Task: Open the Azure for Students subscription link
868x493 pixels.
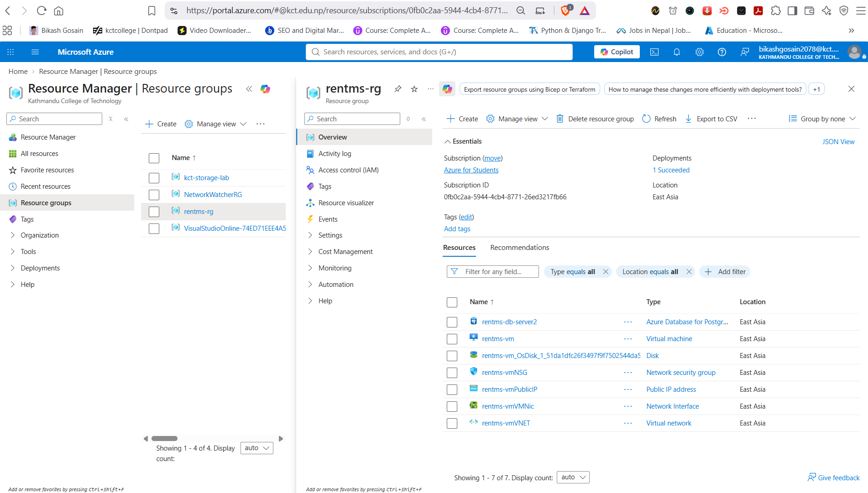Action: (471, 170)
